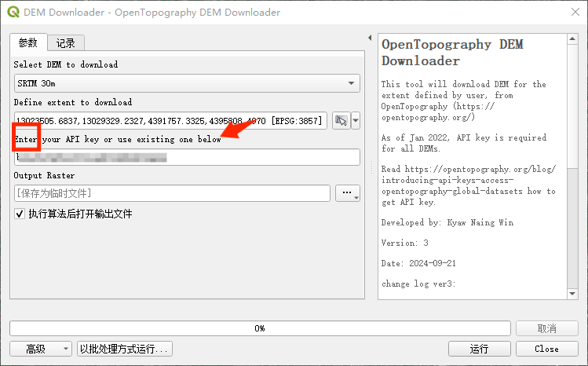The width and height of the screenshot is (588, 366).
Task: Click the 'Define extent to download' label
Action: coord(73,102)
